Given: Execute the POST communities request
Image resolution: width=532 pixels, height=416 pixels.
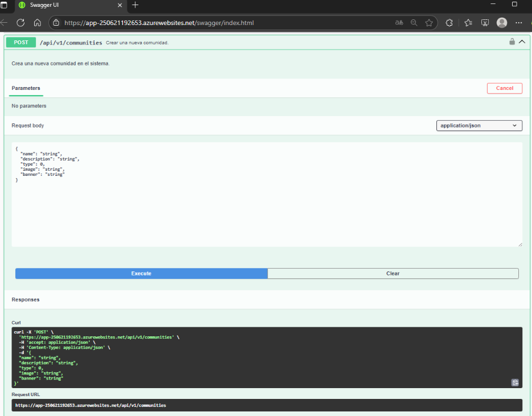Looking at the screenshot, I should coord(141,274).
